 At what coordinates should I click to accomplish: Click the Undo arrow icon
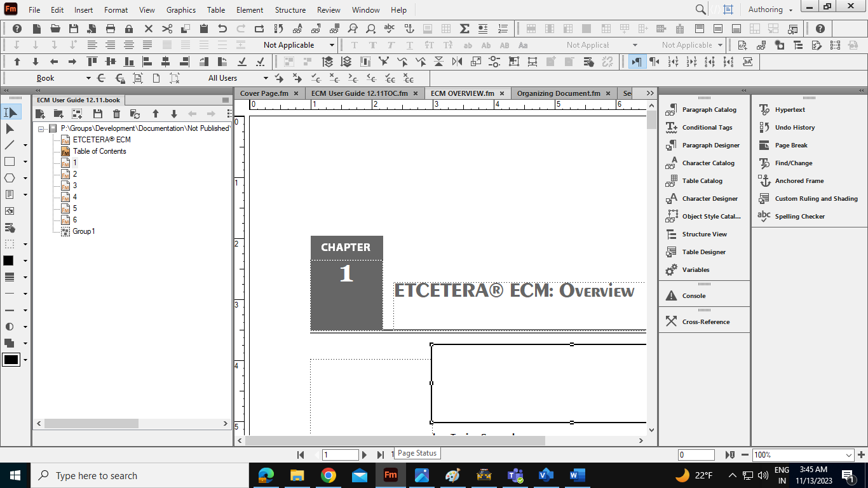222,29
